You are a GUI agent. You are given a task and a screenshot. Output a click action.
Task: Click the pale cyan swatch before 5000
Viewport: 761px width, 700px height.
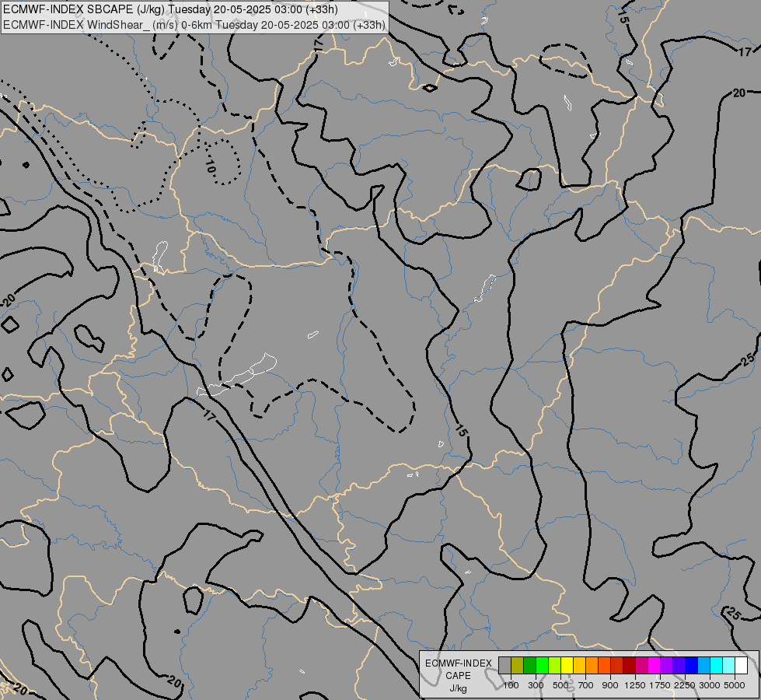tap(728, 666)
